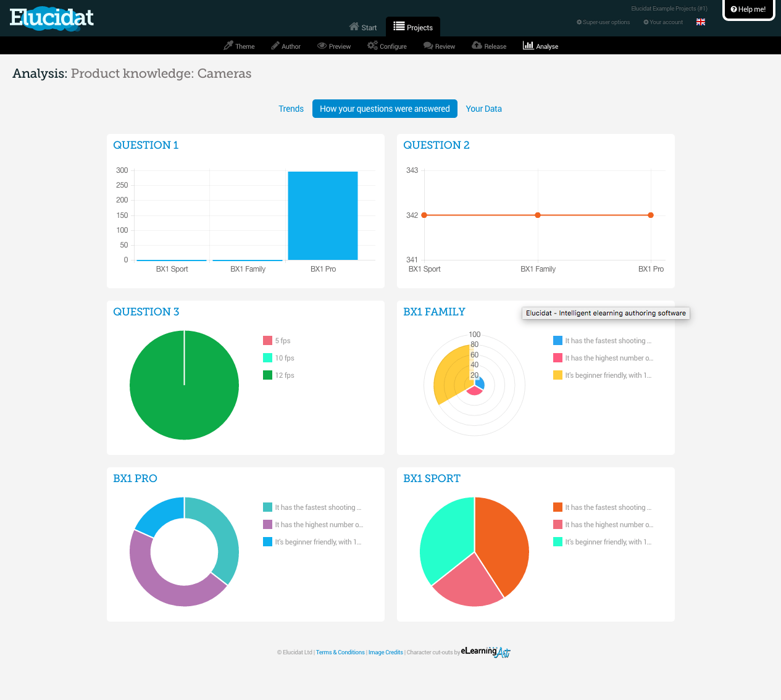Toggle mint beginner friendly swatch in BX1 Sport
Viewport: 781px width, 700px height.
pos(558,541)
